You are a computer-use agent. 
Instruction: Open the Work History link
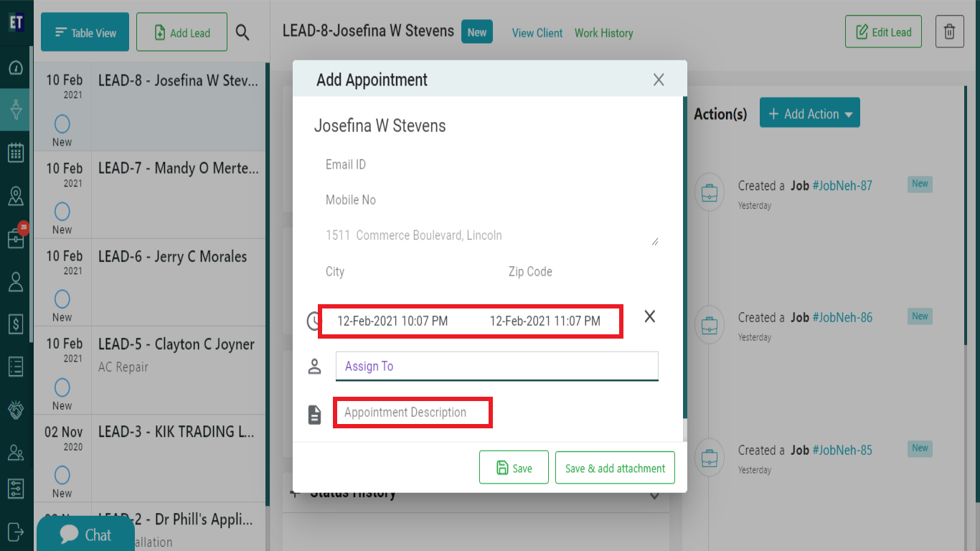coord(603,33)
